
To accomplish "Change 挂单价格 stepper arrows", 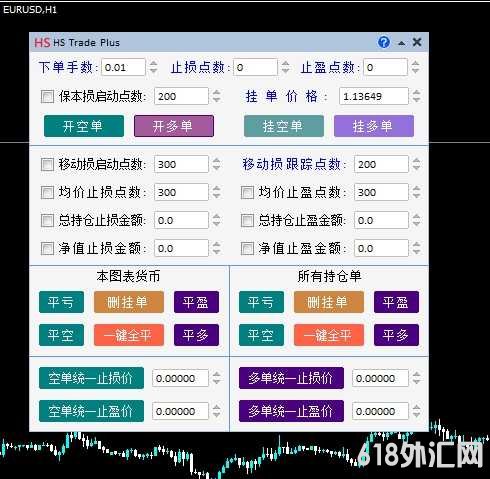I will [416, 96].
